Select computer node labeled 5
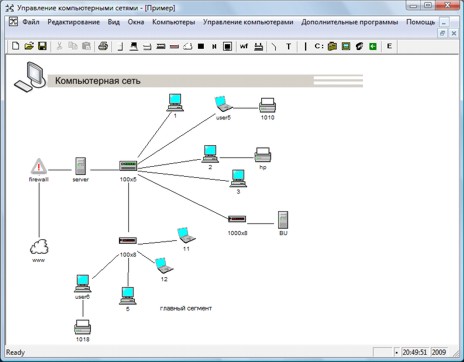The width and height of the screenshot is (464, 362). coord(128,296)
